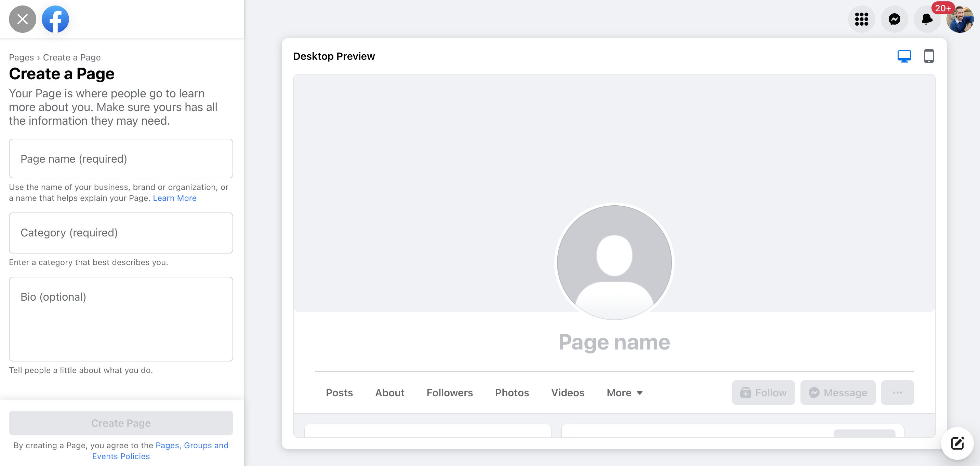Image resolution: width=980 pixels, height=466 pixels.
Task: Open Pages, Groups and Events Policies link
Action: tap(192, 446)
